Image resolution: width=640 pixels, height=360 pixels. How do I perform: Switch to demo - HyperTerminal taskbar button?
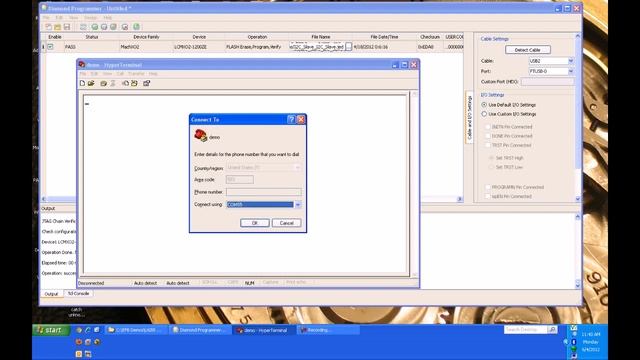263,330
